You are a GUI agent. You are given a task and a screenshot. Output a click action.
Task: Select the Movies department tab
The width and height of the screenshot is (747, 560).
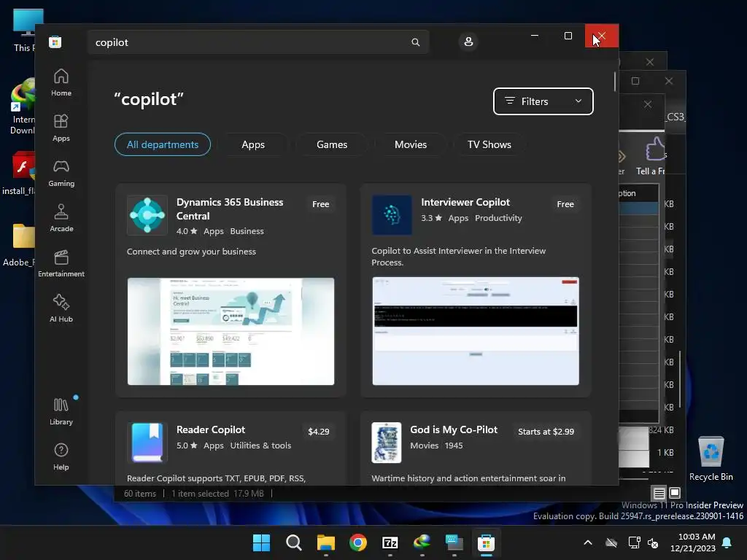(x=411, y=144)
